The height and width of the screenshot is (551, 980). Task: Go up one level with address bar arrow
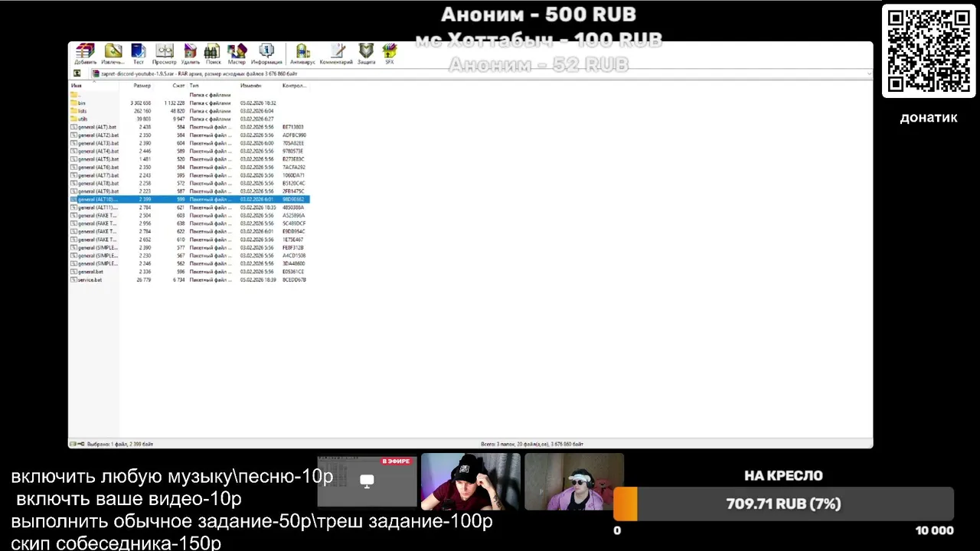point(77,73)
